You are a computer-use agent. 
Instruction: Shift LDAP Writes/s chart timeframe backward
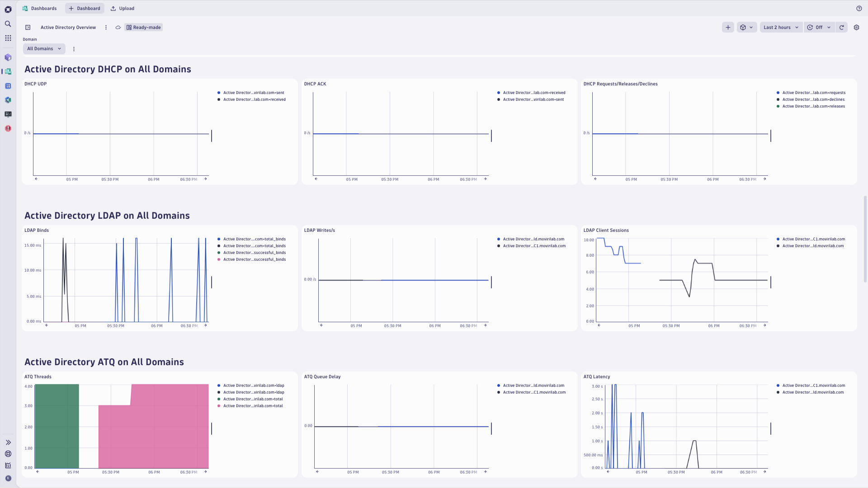click(321, 325)
